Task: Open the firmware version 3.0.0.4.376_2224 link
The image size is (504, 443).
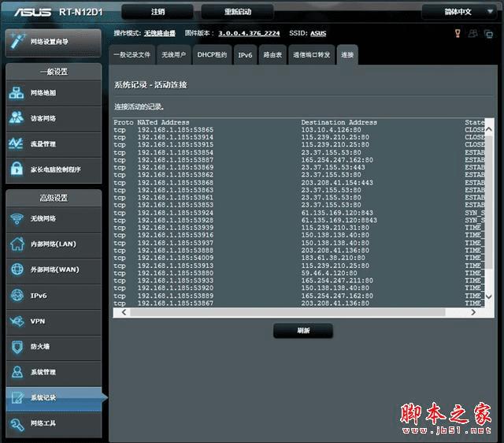Action: point(249,33)
